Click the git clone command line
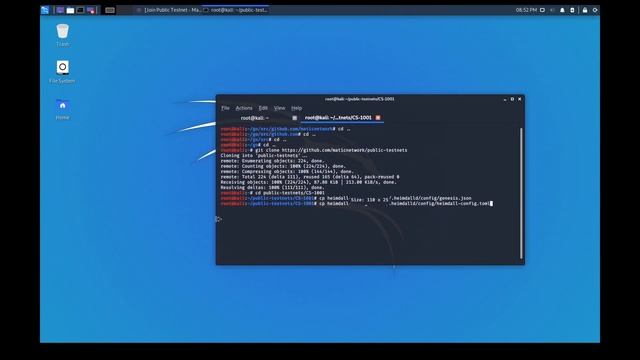This screenshot has height=360, width=640. (x=314, y=150)
